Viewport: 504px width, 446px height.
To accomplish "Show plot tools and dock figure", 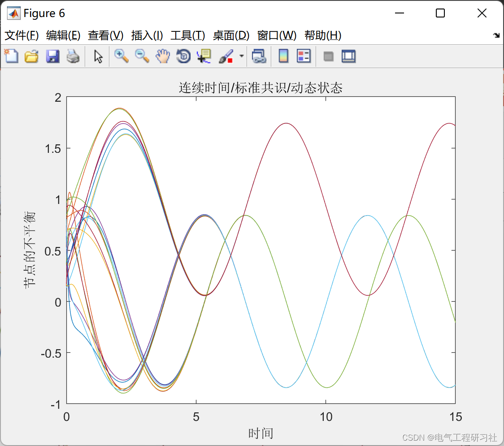I will 348,56.
